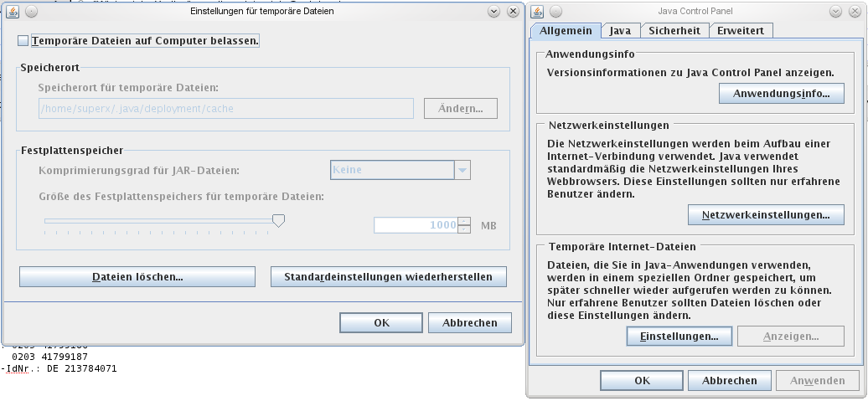Open the Sicherheit tab
Viewport: 868px width, 401px height.
click(674, 31)
